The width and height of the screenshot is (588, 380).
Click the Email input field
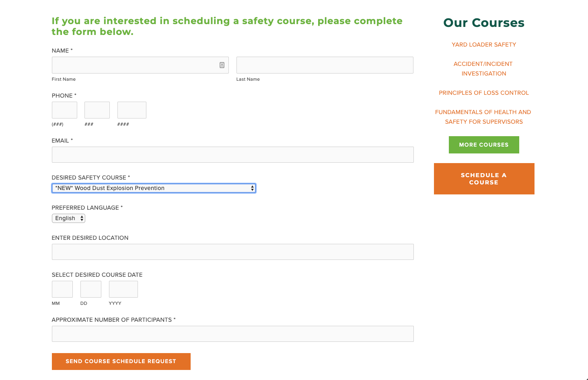(x=232, y=155)
